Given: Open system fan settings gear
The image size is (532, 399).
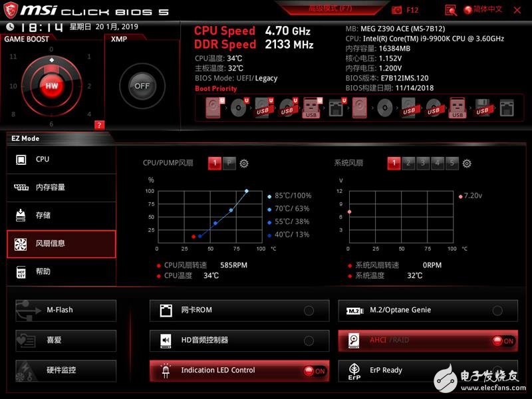Looking at the screenshot, I should [467, 164].
